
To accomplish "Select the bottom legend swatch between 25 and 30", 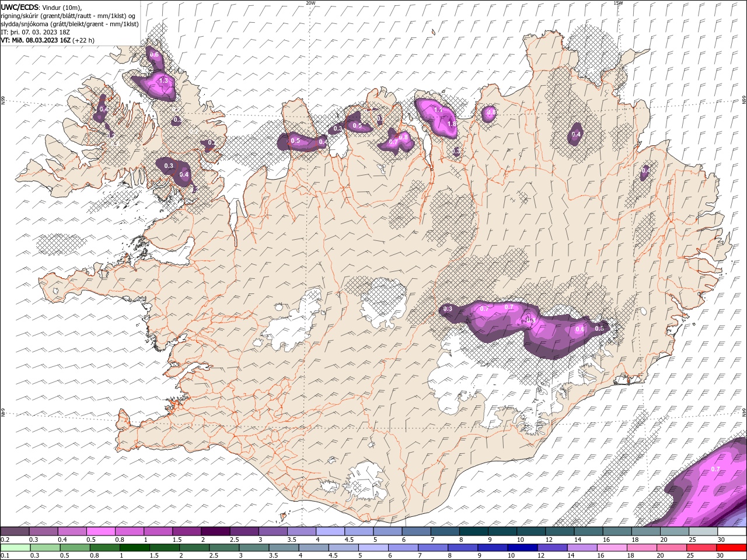I will click(x=700, y=548).
